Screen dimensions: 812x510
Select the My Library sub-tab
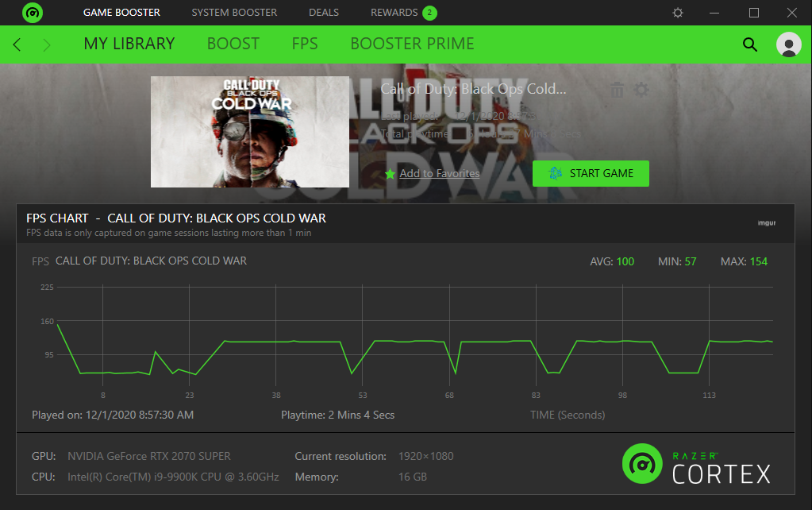point(129,44)
